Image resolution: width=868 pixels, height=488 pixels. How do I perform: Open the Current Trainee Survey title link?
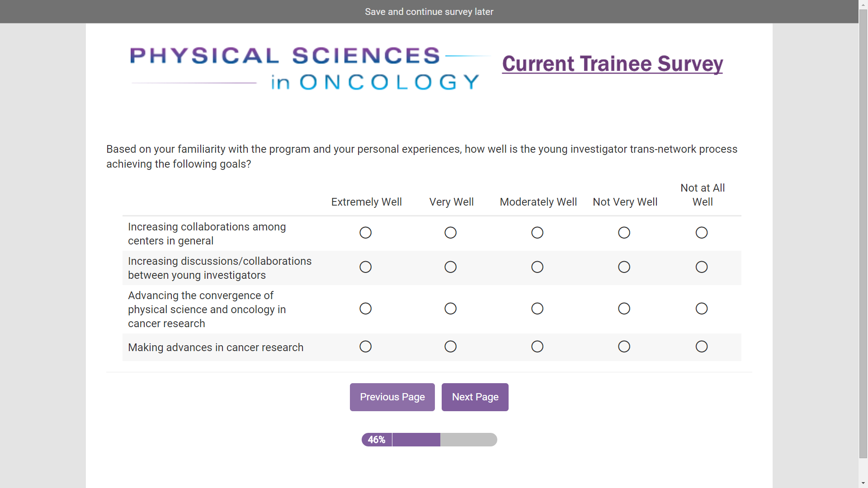(x=612, y=64)
